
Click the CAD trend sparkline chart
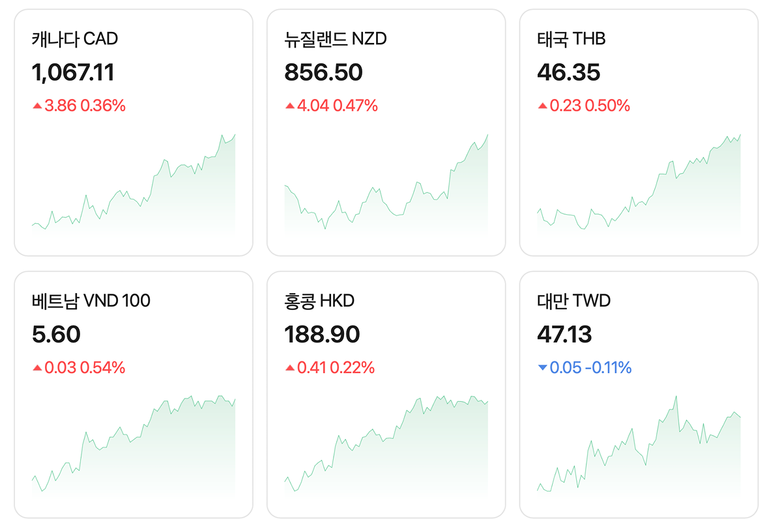(x=134, y=189)
